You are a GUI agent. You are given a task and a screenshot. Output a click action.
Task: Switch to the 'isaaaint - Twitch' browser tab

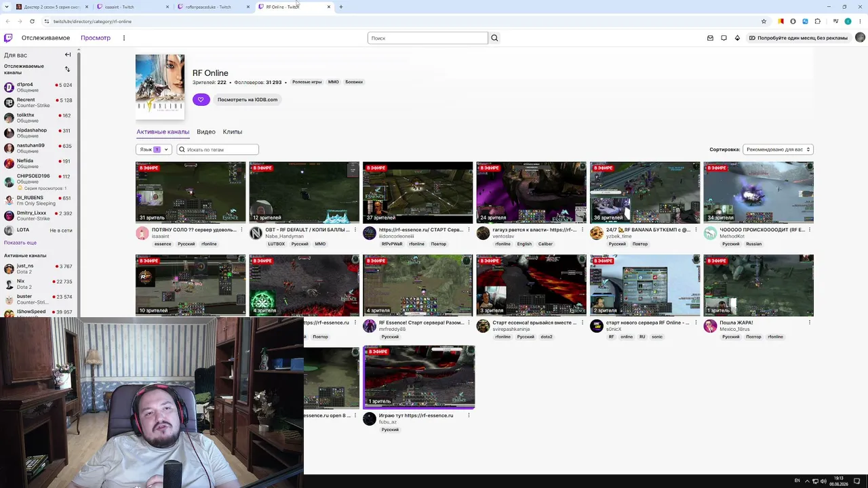[134, 7]
